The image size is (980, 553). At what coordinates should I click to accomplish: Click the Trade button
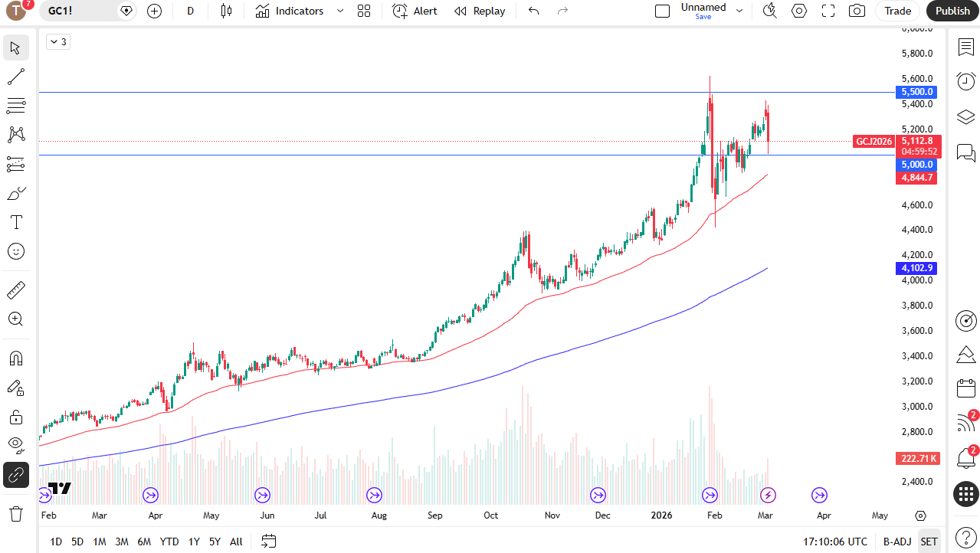(896, 11)
